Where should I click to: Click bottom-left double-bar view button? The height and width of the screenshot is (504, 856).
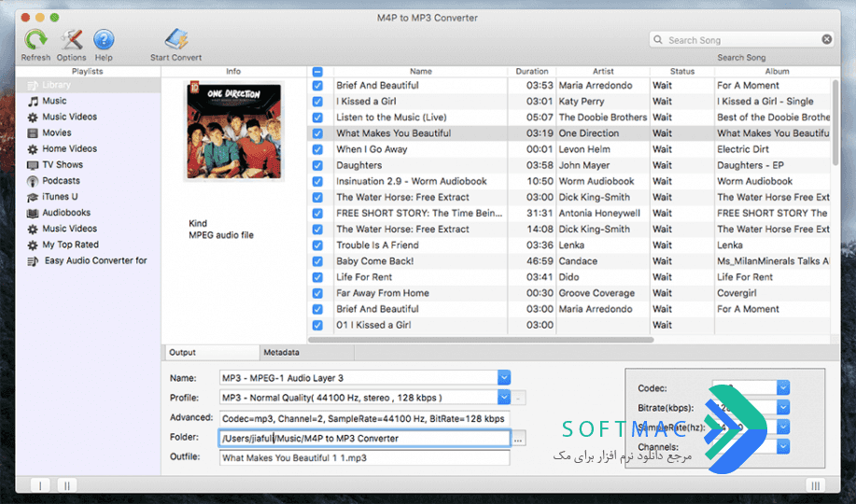point(66,485)
